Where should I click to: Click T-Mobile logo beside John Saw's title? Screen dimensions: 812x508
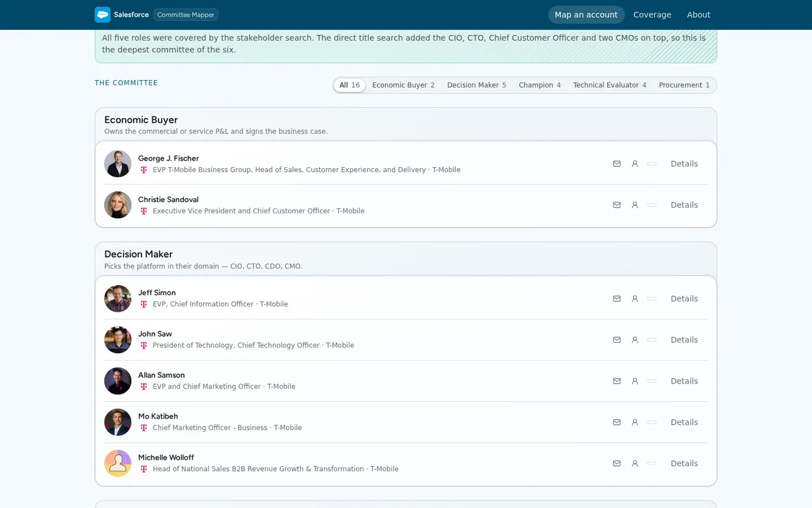coord(144,346)
